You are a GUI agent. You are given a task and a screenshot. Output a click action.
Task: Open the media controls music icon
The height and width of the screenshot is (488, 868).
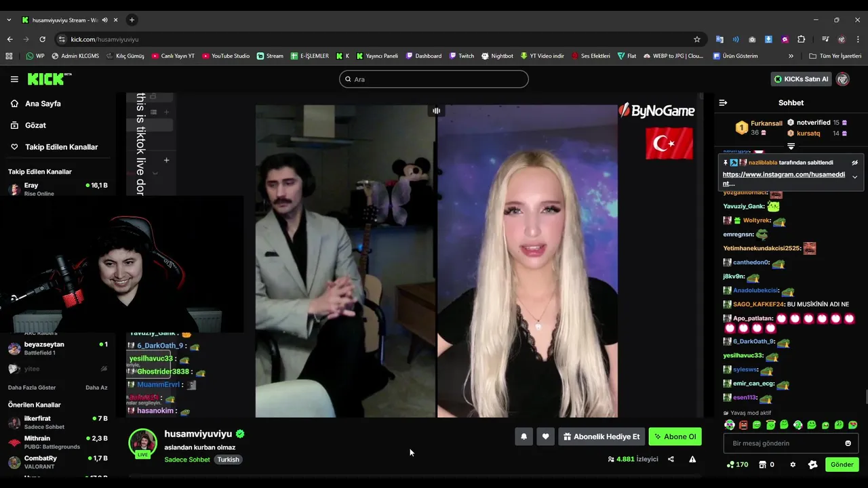pos(825,39)
